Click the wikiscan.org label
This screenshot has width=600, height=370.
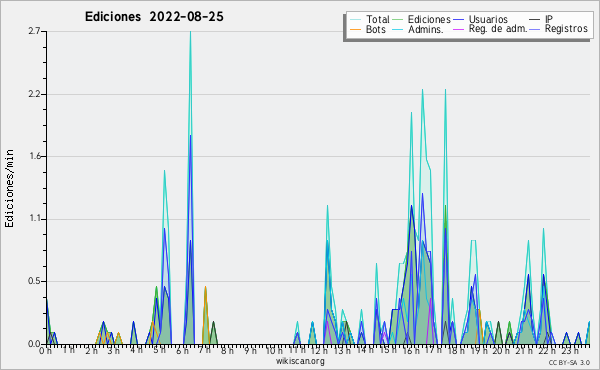pyautogui.click(x=300, y=361)
